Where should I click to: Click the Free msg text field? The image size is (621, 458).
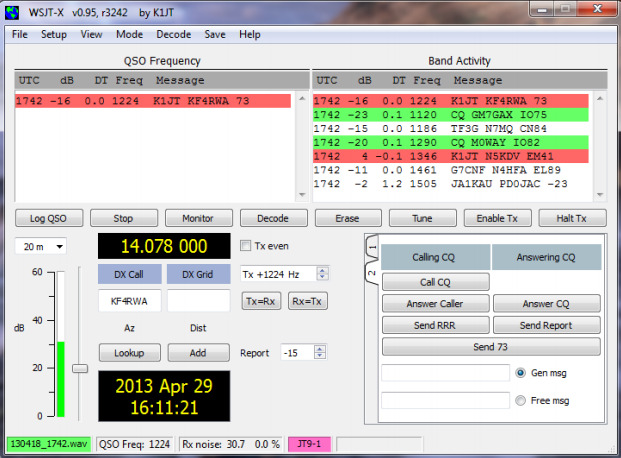[x=445, y=401]
